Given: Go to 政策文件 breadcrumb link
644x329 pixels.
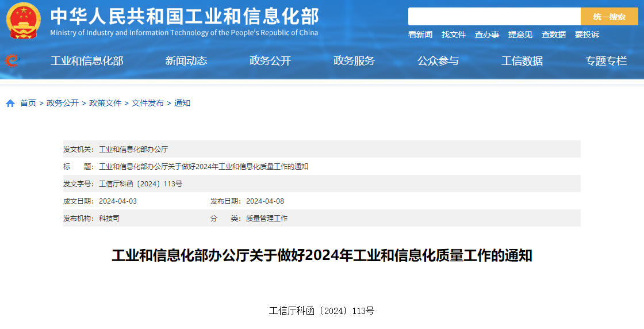Looking at the screenshot, I should (105, 103).
